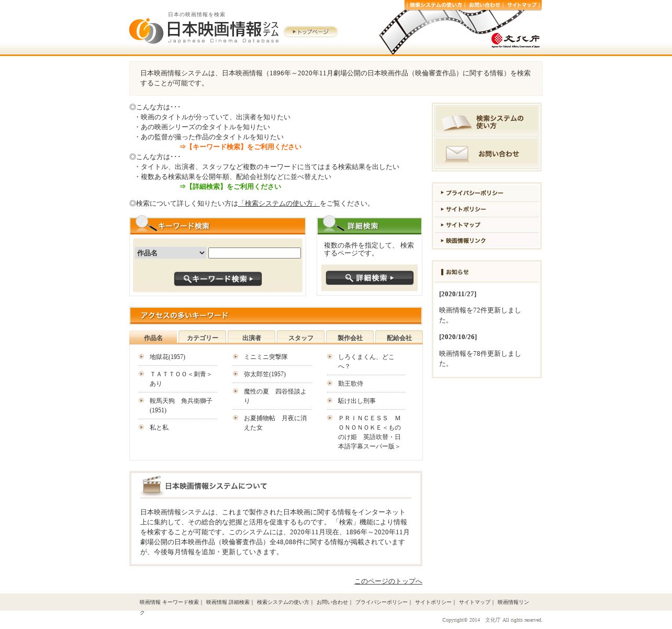Expand the 作品名 search type dropdown
Viewport: 672px width, 629px height.
pos(171,253)
